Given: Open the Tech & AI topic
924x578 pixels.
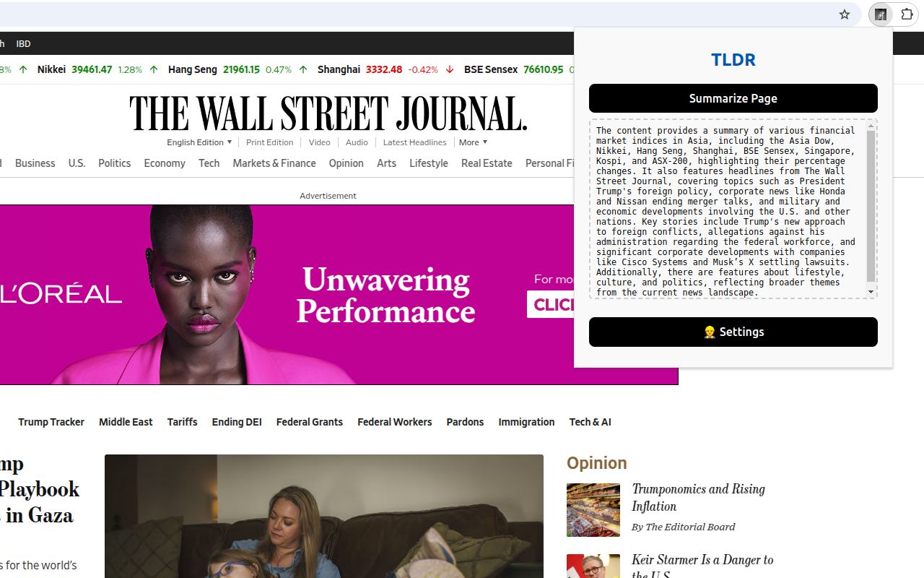Looking at the screenshot, I should click(590, 422).
